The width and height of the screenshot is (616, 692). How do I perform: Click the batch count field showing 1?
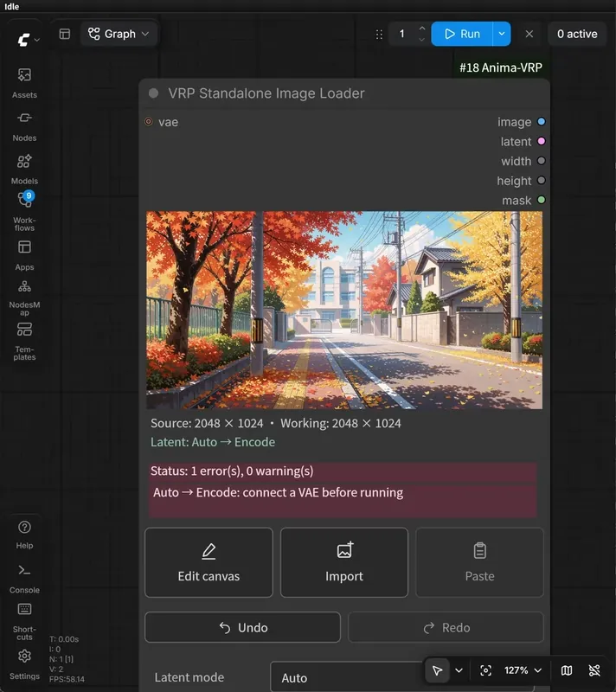coord(402,34)
